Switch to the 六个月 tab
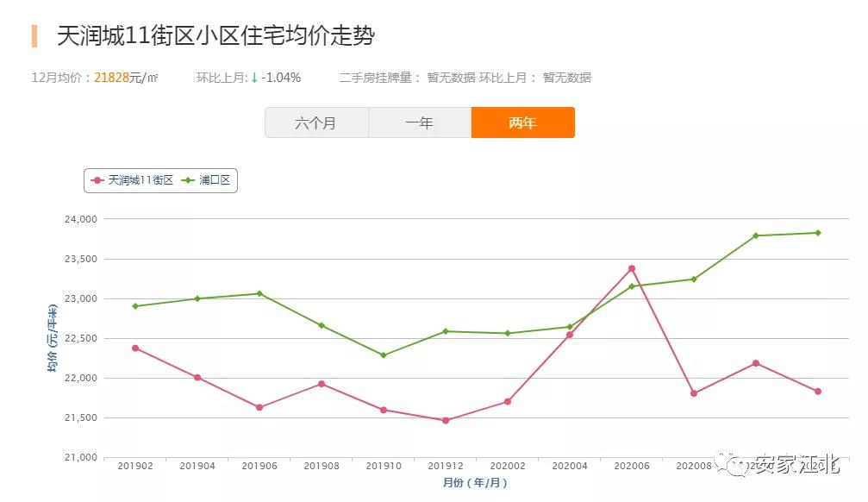The width and height of the screenshot is (868, 502). click(x=316, y=122)
